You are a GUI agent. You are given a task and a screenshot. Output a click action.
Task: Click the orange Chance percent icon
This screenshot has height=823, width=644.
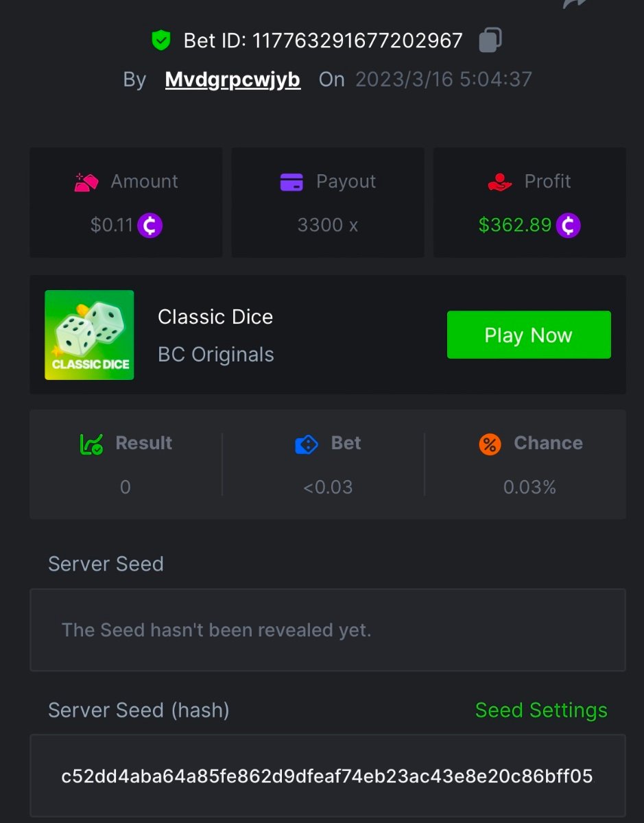point(490,444)
